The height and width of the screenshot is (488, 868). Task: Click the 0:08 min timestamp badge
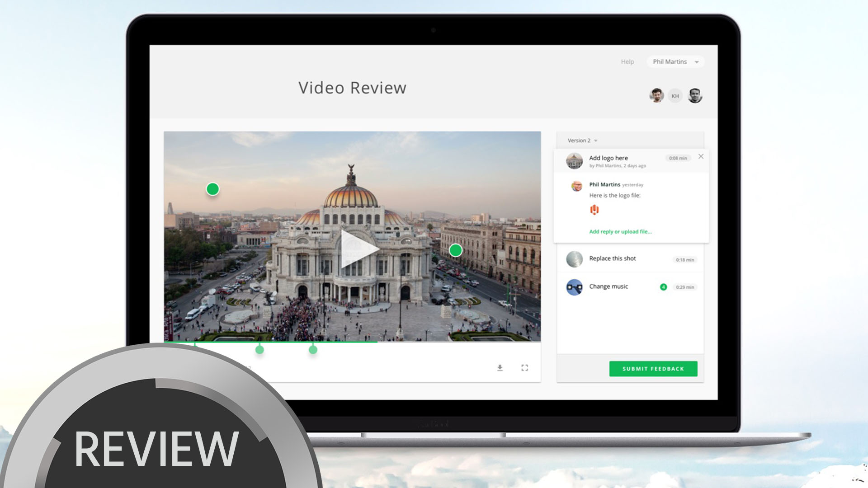point(678,158)
